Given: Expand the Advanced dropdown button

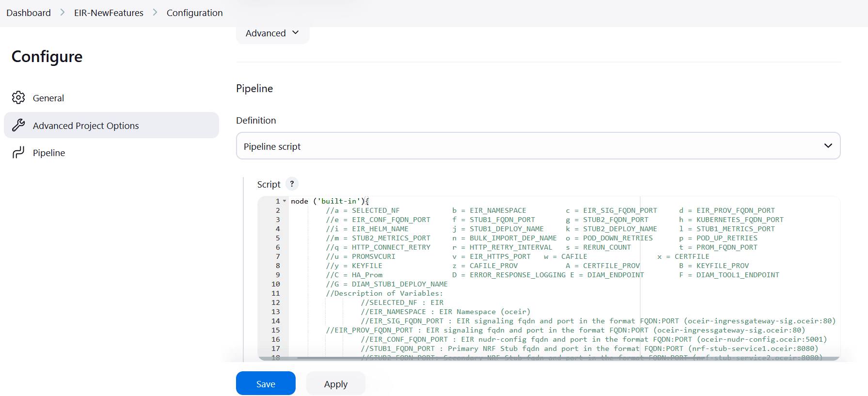Looking at the screenshot, I should pos(272,33).
